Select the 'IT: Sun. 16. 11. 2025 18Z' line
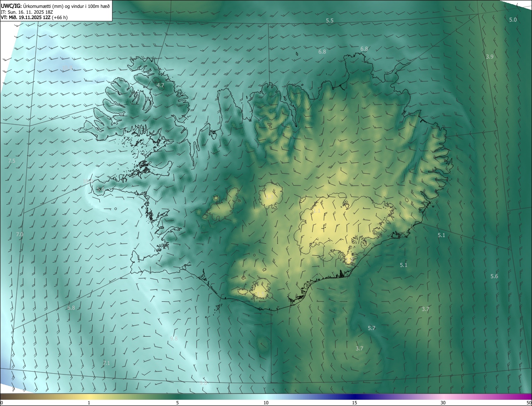Viewport: 532px width, 406px height. 27,12
